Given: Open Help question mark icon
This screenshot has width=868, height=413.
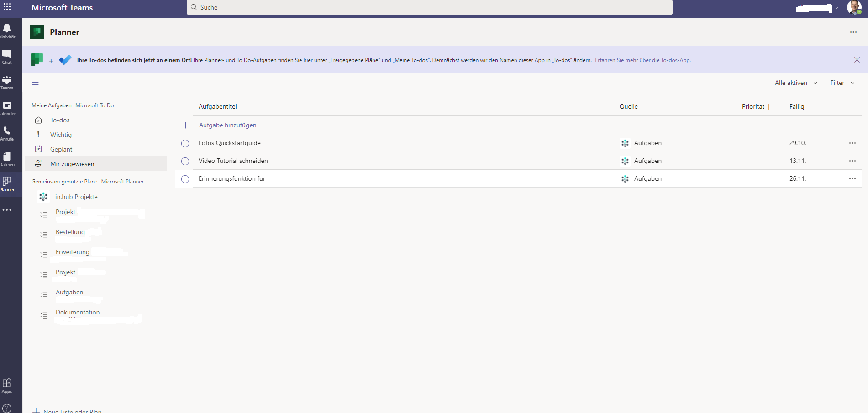Looking at the screenshot, I should (x=7, y=408).
